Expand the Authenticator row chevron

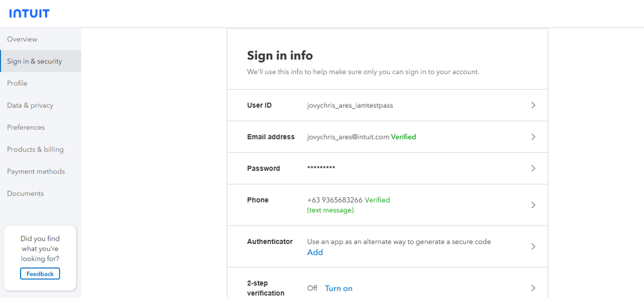tap(533, 246)
